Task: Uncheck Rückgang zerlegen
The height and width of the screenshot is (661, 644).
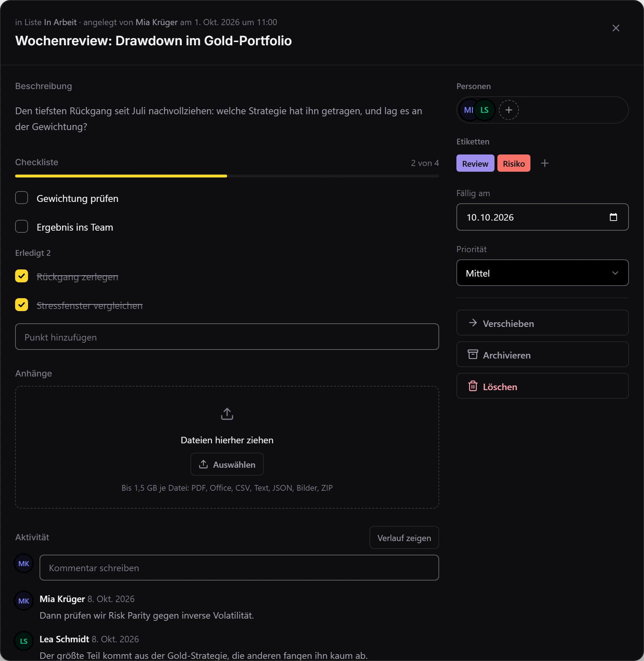Action: click(22, 276)
